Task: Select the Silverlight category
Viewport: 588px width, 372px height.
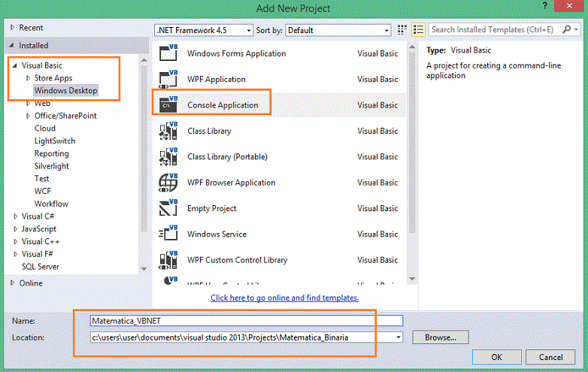Action: (51, 166)
